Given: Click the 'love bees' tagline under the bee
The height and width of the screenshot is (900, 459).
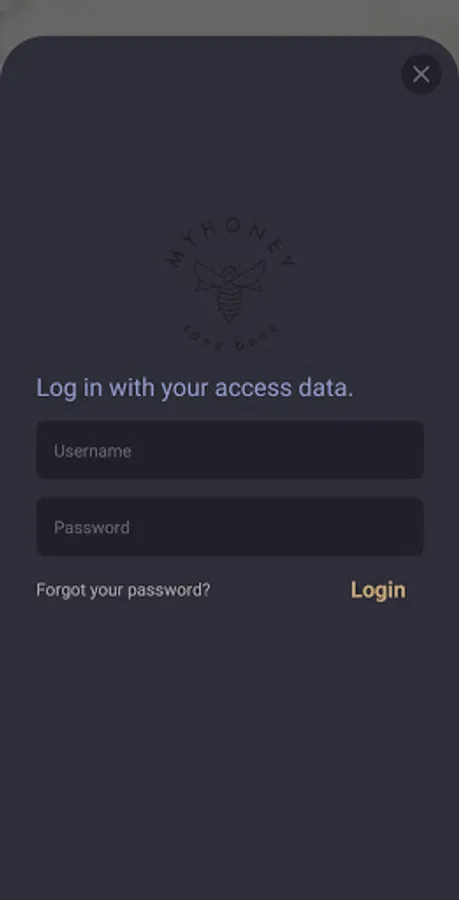Looking at the screenshot, I should point(230,339).
